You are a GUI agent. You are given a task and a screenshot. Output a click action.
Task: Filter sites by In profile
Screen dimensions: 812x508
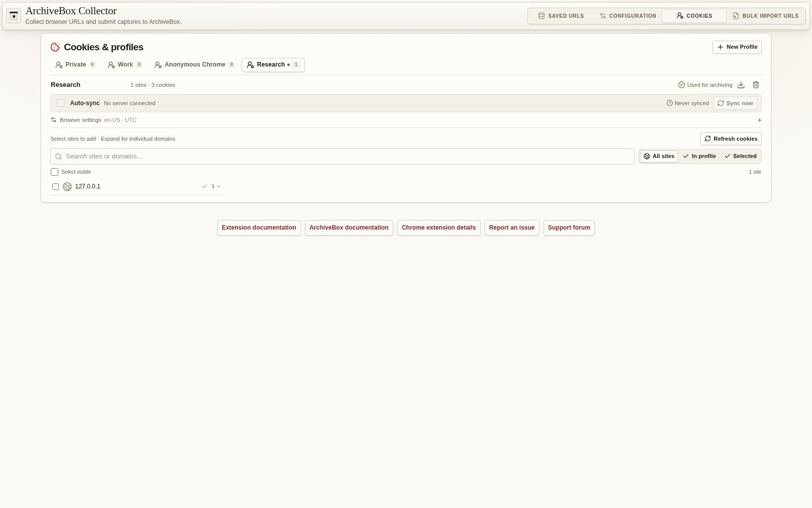699,156
